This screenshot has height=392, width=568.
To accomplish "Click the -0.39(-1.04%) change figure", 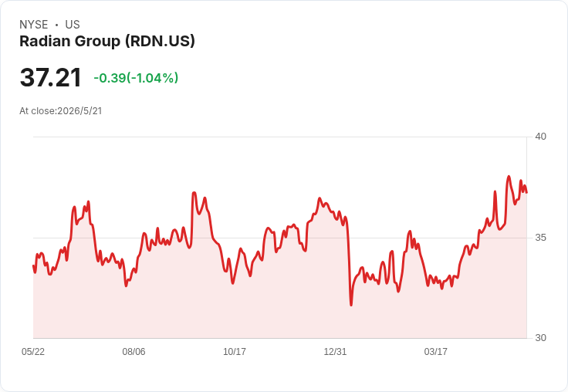I will pos(136,78).
